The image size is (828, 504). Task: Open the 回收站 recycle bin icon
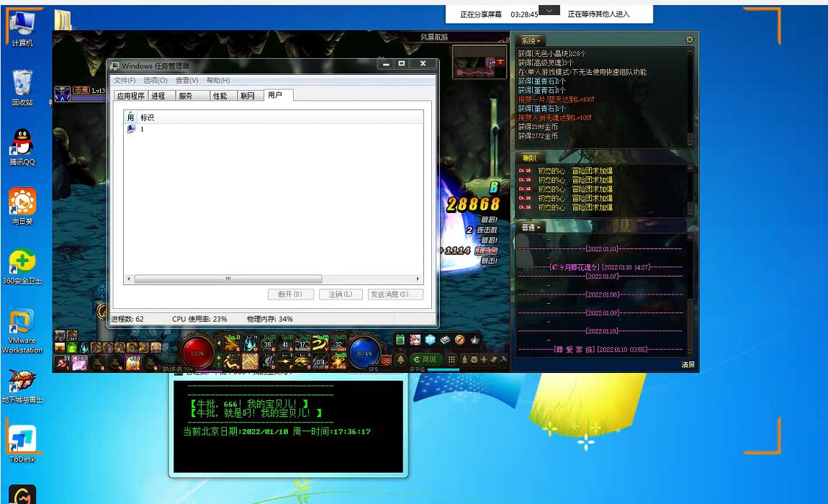pos(22,88)
